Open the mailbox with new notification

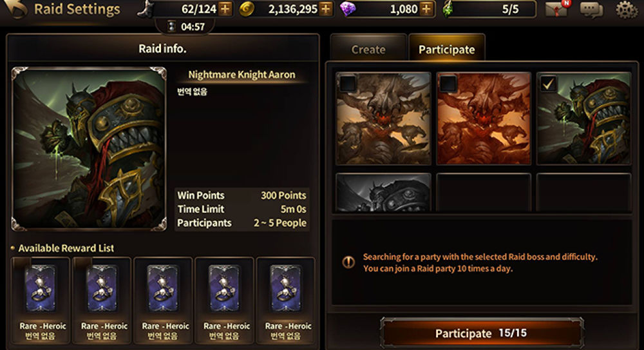pyautogui.click(x=556, y=9)
